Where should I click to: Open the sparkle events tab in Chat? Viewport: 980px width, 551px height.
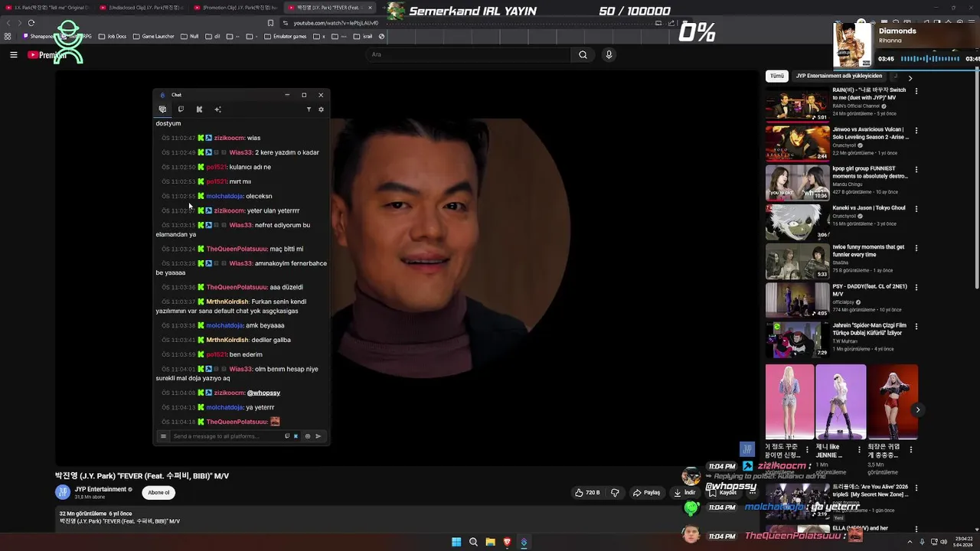[217, 109]
